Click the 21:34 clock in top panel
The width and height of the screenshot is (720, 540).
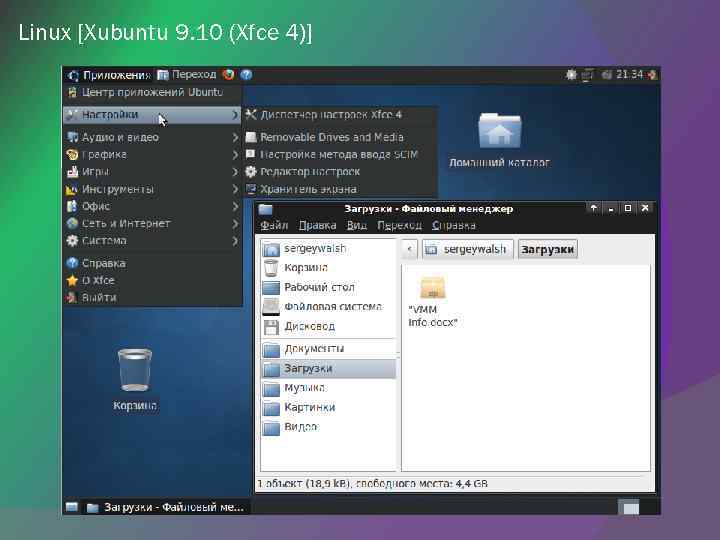(630, 74)
